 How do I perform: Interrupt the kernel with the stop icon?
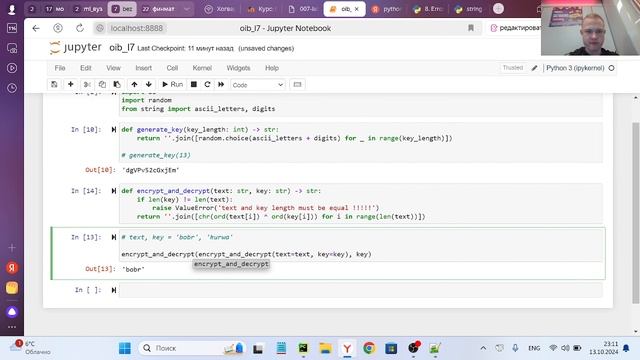(x=194, y=84)
